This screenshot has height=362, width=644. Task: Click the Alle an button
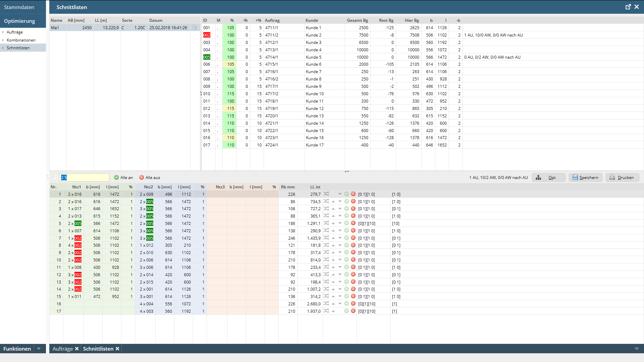(123, 178)
